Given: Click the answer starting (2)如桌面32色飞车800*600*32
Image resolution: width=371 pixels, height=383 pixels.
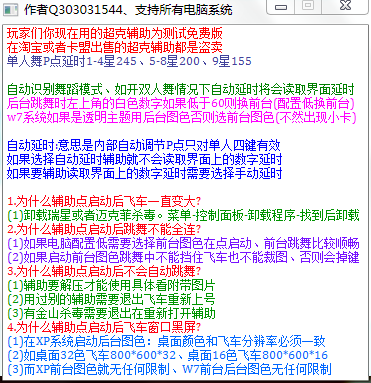Looking at the screenshot, I should tap(167, 356).
